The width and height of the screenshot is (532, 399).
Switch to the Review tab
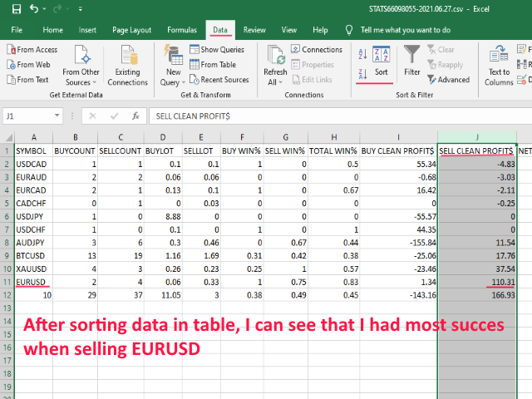coord(254,30)
